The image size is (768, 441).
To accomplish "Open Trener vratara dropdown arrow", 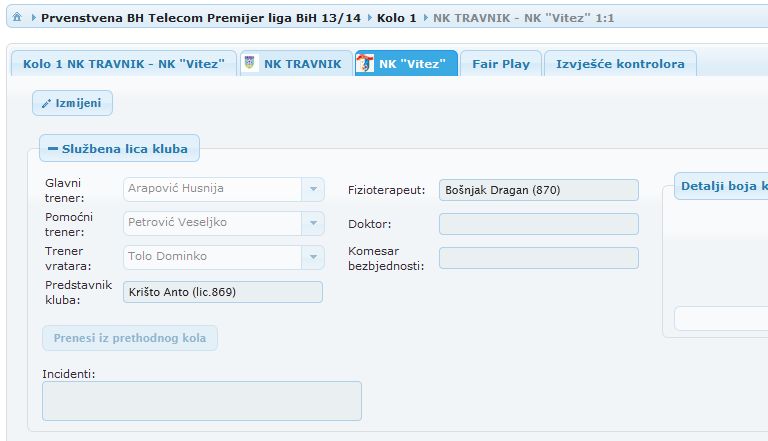I will point(313,257).
